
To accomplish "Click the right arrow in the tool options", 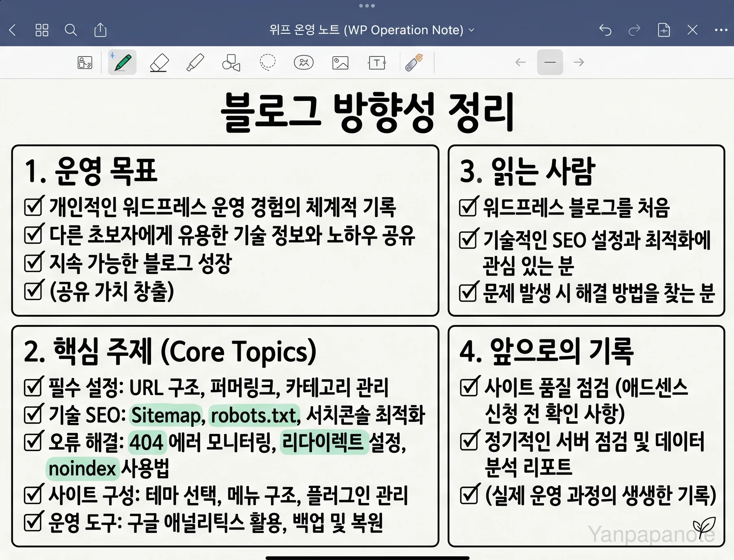I will click(579, 62).
